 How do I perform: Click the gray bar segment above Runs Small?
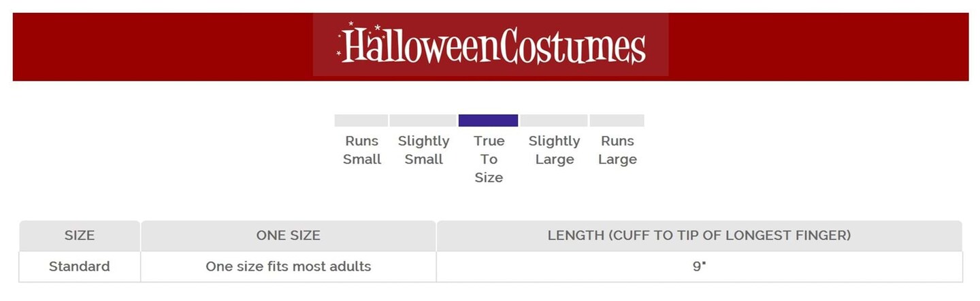tap(361, 120)
